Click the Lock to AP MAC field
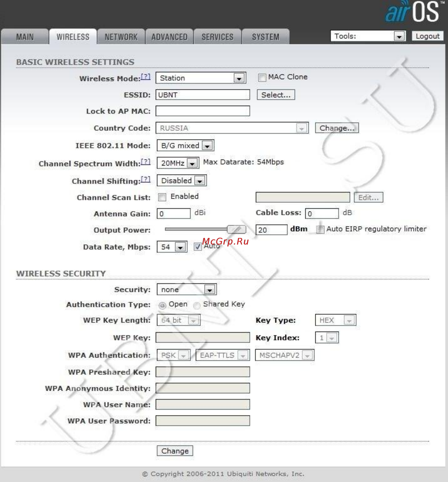Image resolution: width=448 pixels, height=482 pixels. (x=203, y=111)
